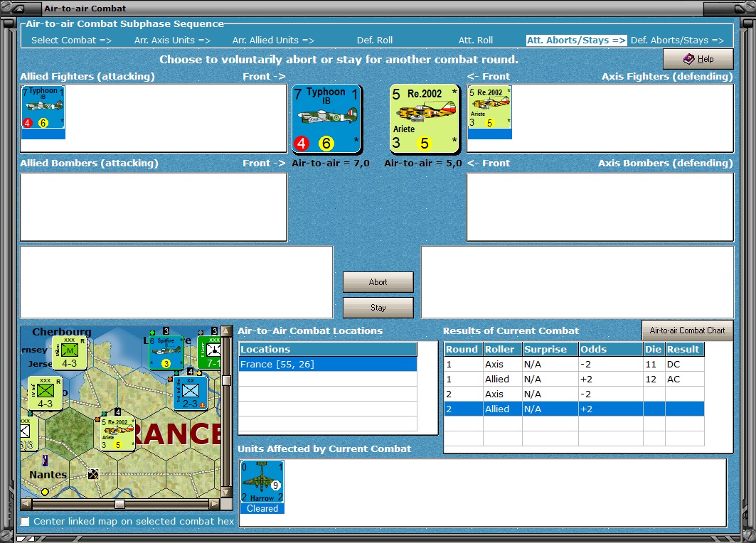Select round 1 Allied result row
Screen dimensions: 756x543
(x=574, y=380)
